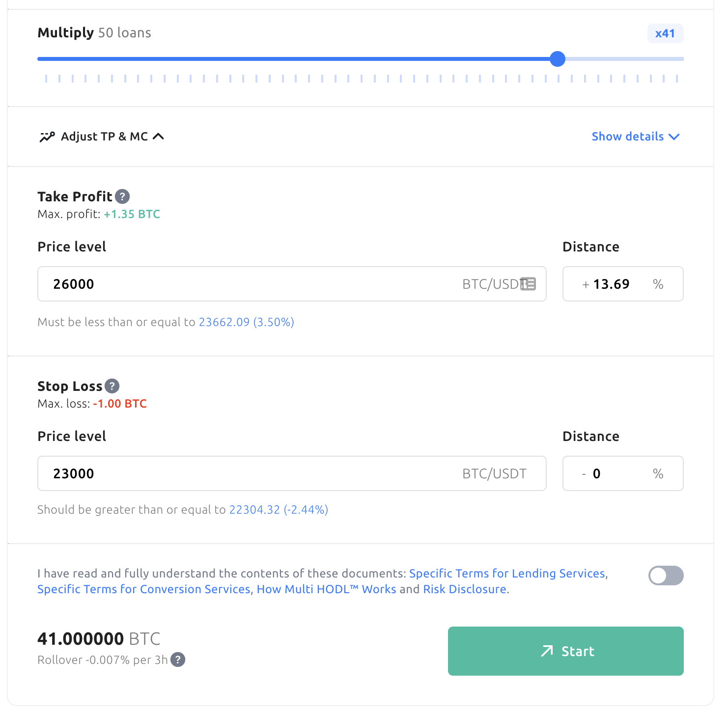This screenshot has height=713, width=728.
Task: Toggle the terms agreement switch
Action: pos(666,576)
